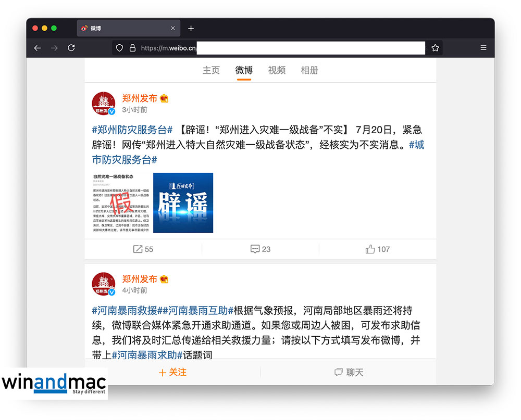Open the browser hamburger menu

coord(483,48)
